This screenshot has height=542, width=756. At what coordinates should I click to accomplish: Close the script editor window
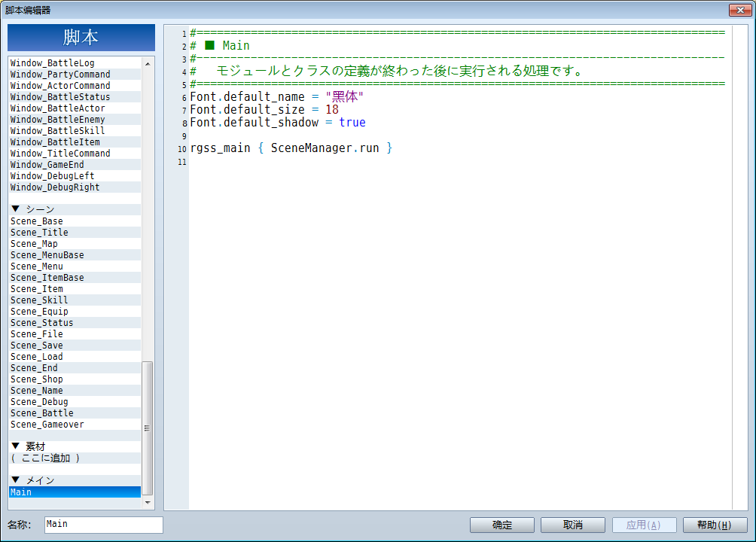[x=740, y=10]
